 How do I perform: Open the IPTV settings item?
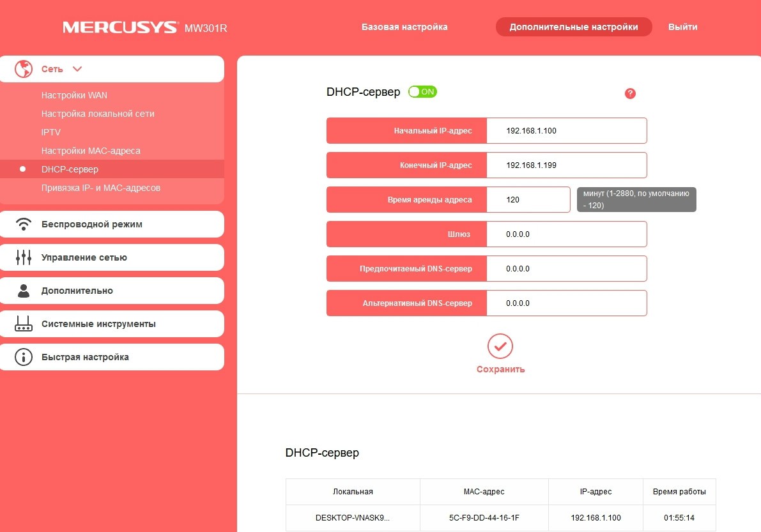[51, 132]
